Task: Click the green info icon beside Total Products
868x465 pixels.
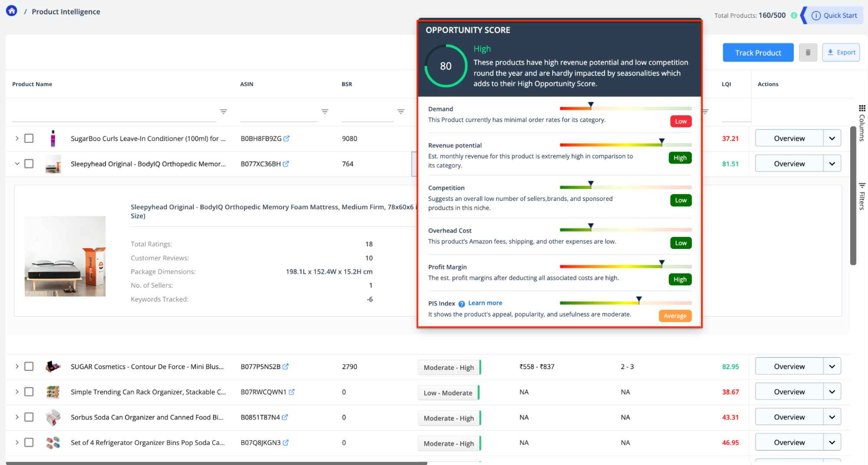Action: point(794,16)
